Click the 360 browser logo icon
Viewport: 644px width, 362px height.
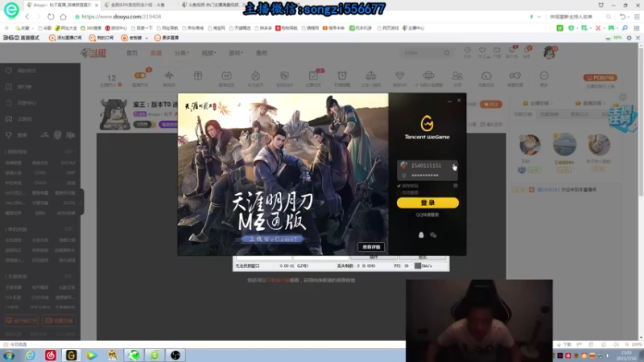coord(11,10)
